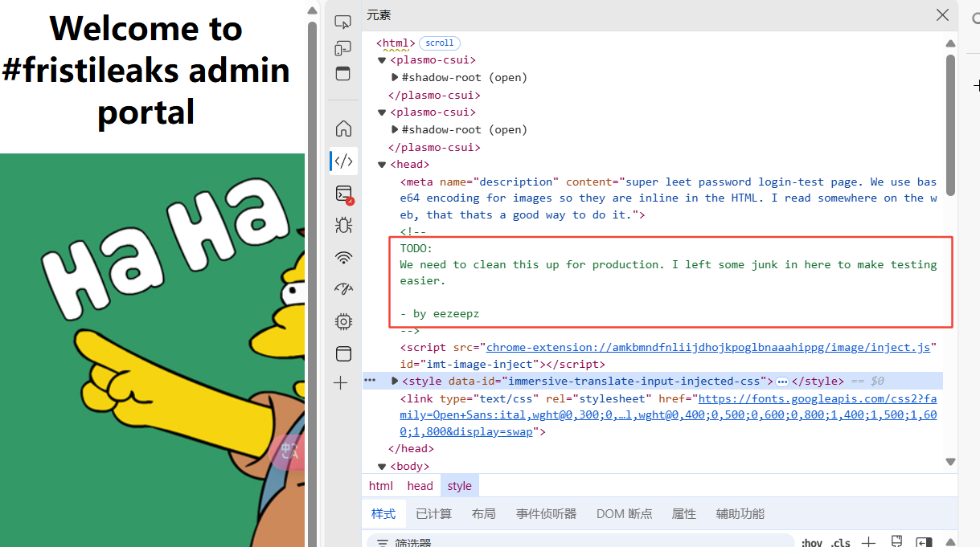Image resolution: width=980 pixels, height=547 pixels.
Task: Click the 元素 panel title
Action: [x=379, y=15]
